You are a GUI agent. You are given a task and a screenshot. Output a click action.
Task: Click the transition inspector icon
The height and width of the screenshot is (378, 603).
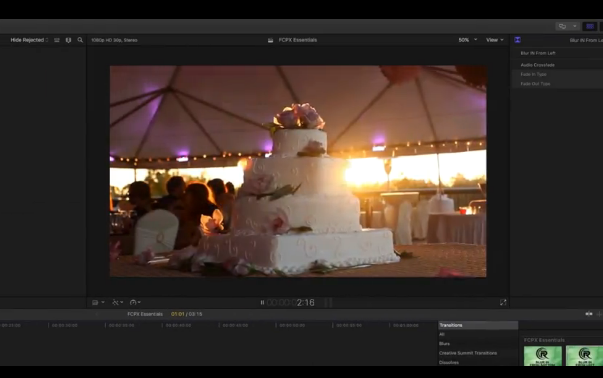(x=518, y=40)
